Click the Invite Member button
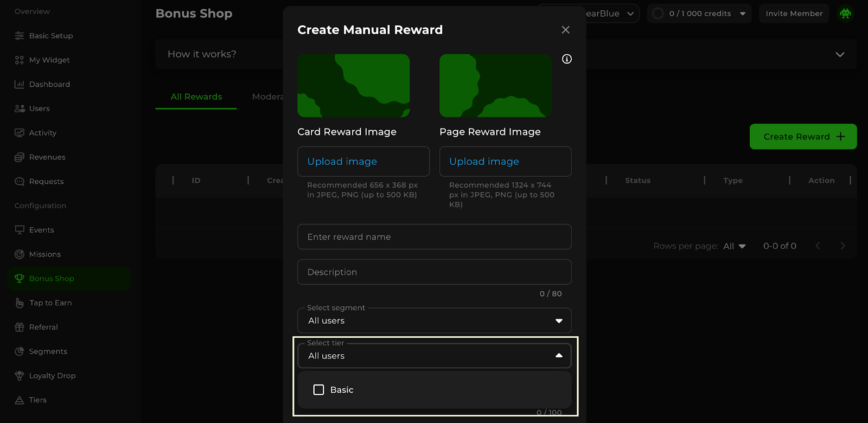 794,14
